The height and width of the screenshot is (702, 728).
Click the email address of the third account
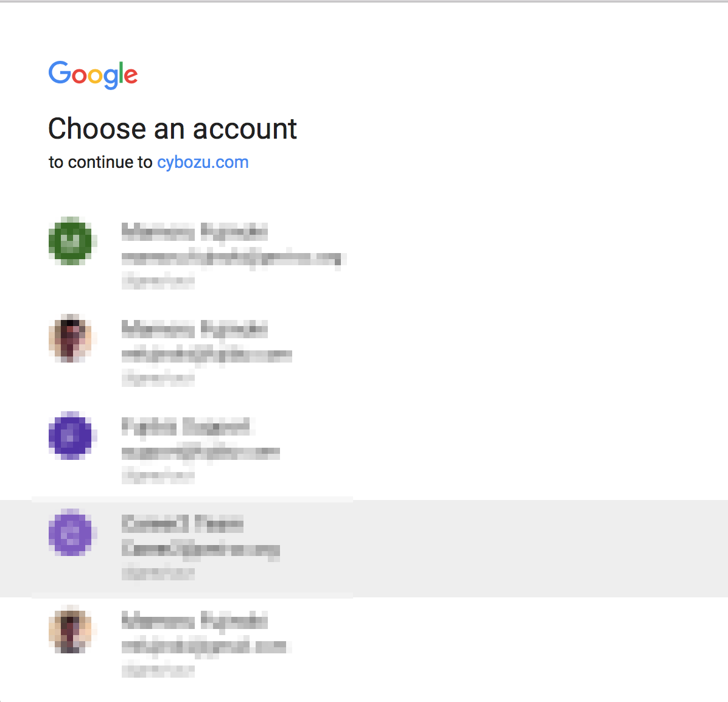[x=201, y=453]
